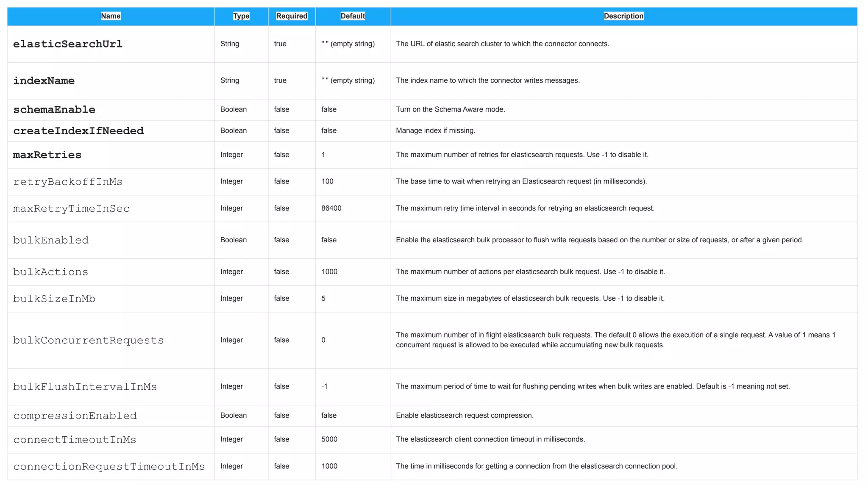The image size is (868, 488).
Task: Select the bulkFlushIntervalInMs parameter name
Action: pos(85,387)
